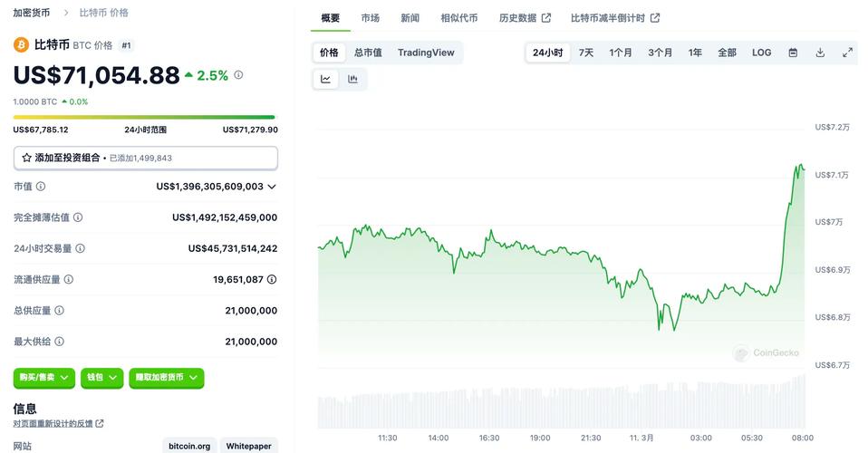Expand the market cap value chevron
The image size is (868, 453).
(272, 187)
